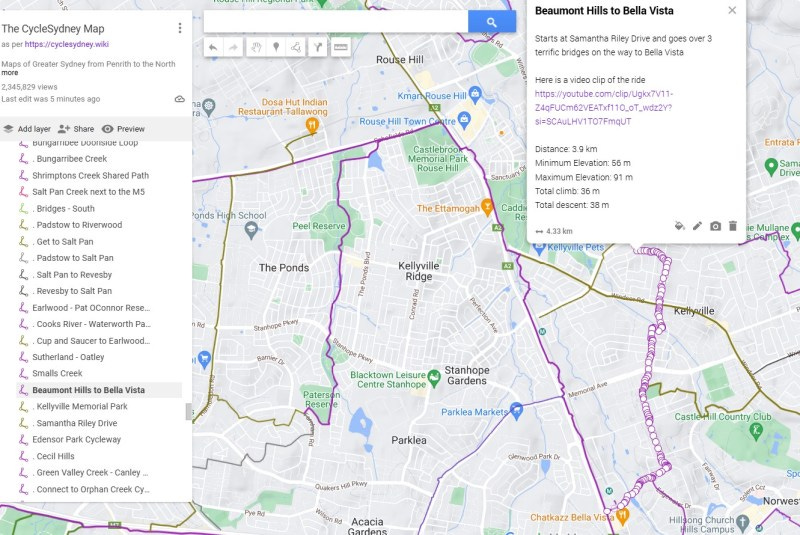Screen dimensions: 800x535
Task: Select 'Shrimptons Creek Shared Path' item
Action: tap(99, 175)
